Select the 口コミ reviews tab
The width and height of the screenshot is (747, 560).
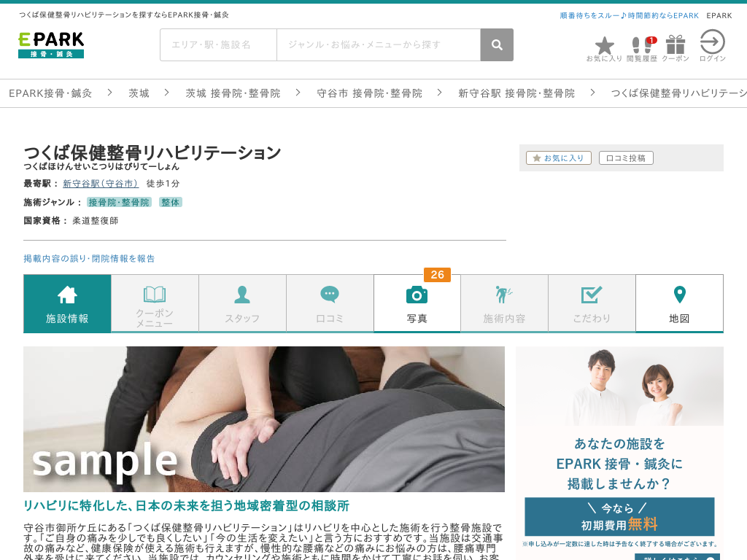[330, 303]
